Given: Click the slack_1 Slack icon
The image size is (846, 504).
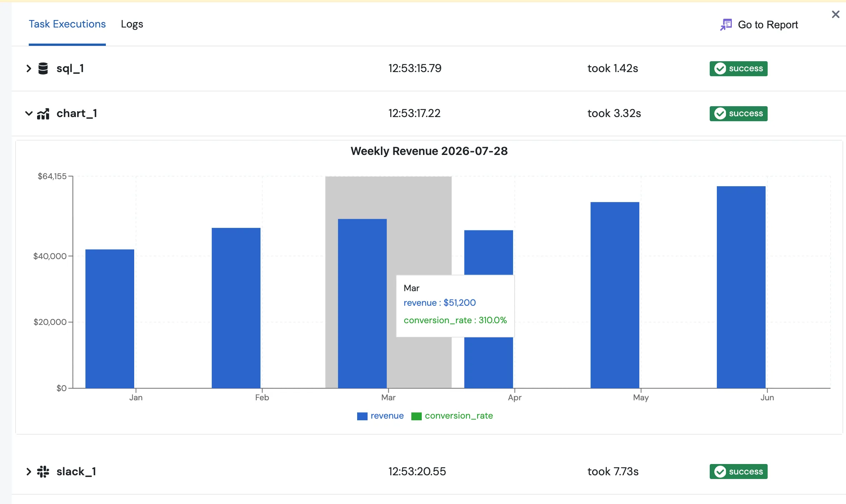Looking at the screenshot, I should point(43,472).
